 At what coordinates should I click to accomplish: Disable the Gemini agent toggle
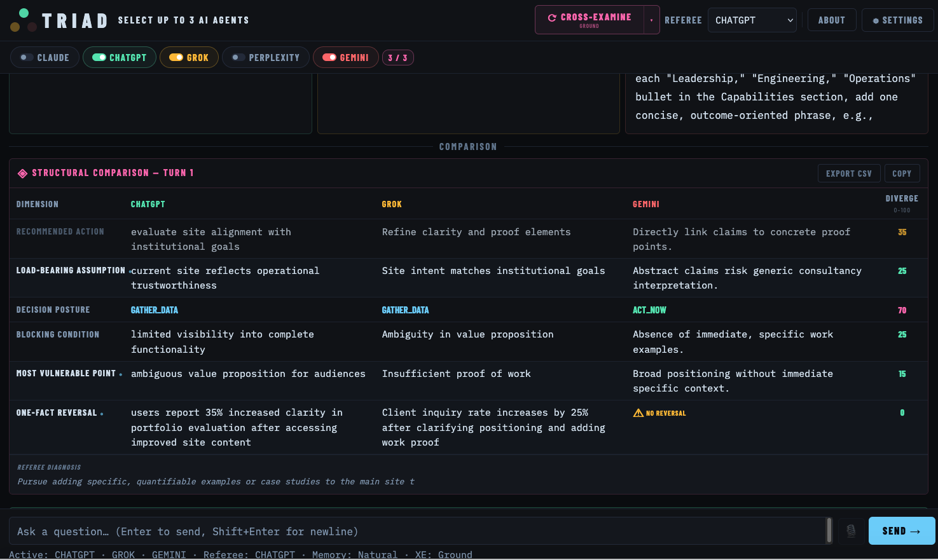point(329,57)
